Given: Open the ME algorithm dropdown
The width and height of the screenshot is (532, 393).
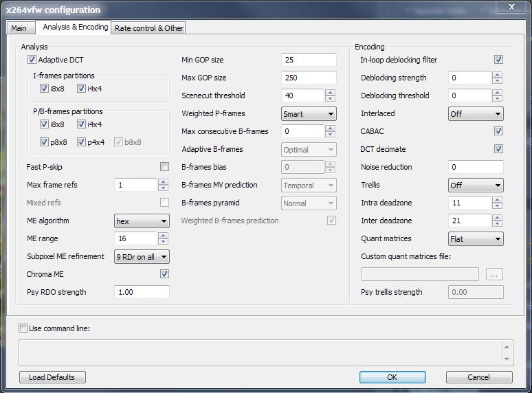Looking at the screenshot, I should (142, 221).
